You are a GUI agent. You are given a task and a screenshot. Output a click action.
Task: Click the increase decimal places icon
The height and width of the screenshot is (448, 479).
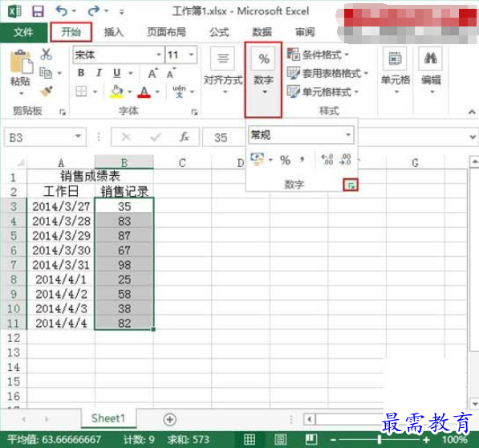(x=327, y=160)
